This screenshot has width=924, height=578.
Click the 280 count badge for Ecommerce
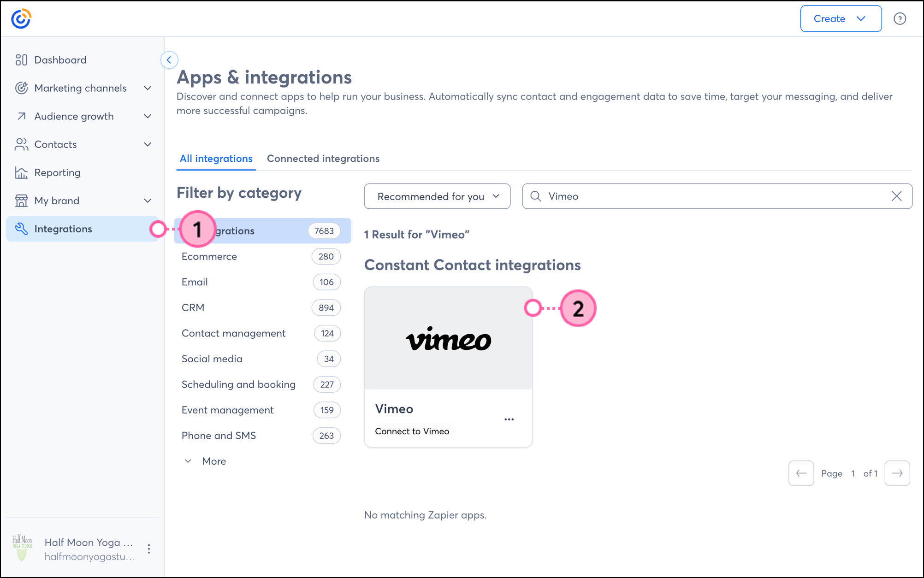tap(326, 257)
